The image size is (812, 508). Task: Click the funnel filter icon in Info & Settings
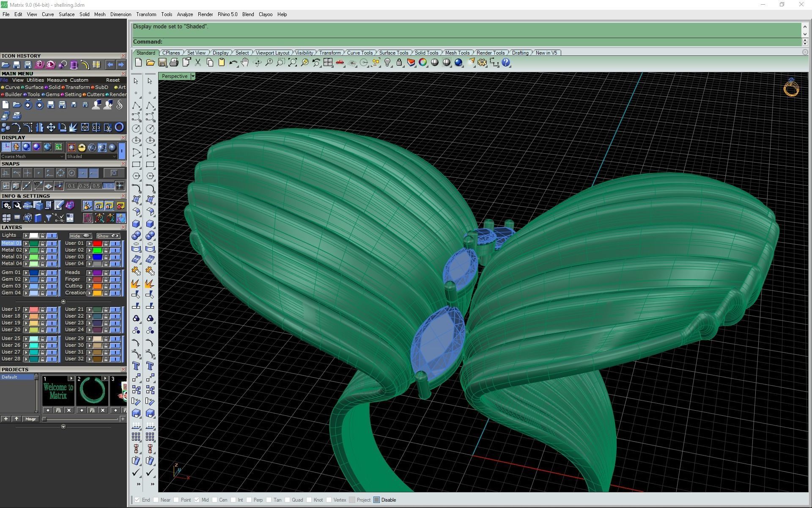tap(48, 218)
